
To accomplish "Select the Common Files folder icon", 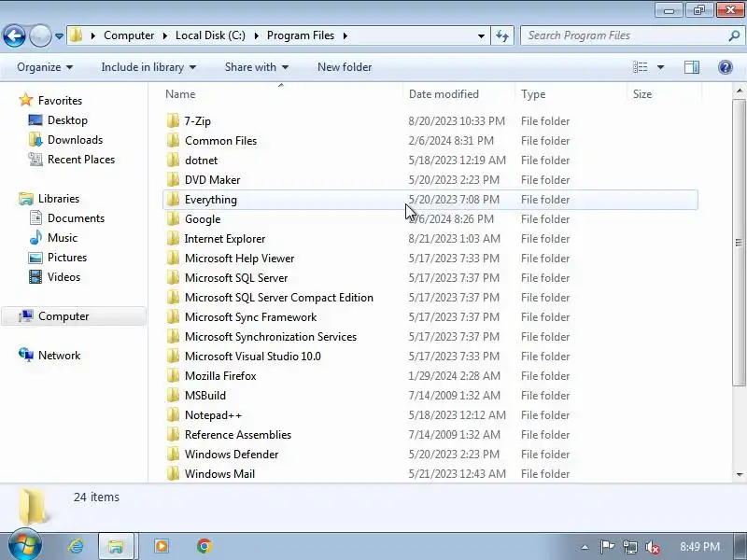I will pyautogui.click(x=173, y=141).
